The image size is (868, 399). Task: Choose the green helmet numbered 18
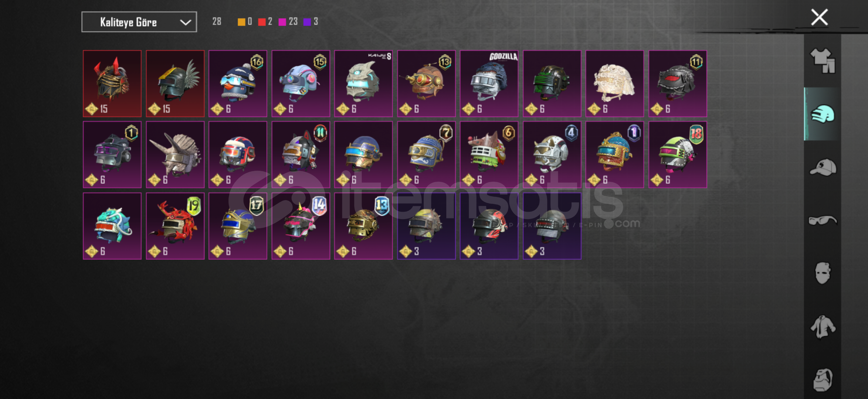point(678,154)
